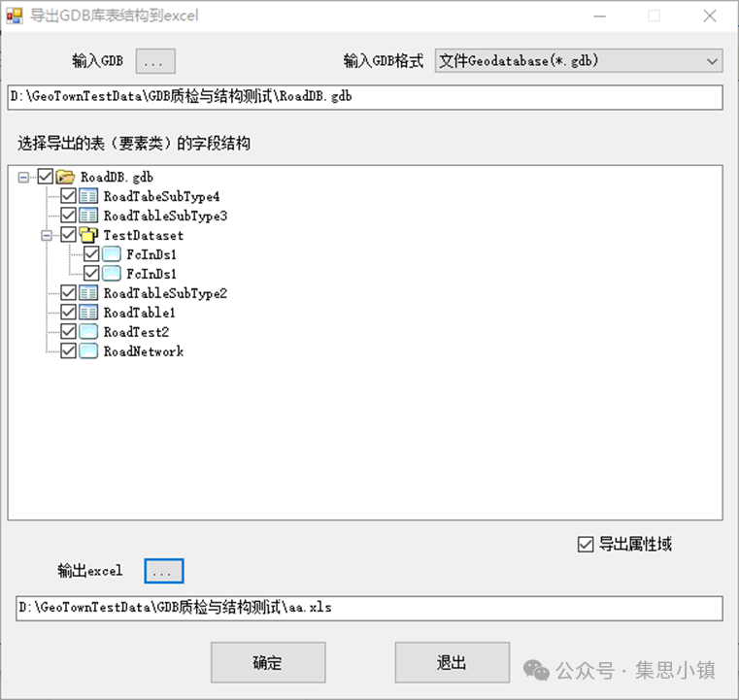Select the RoadTabeSubType4 tree row
739x700 pixels.
pyautogui.click(x=161, y=196)
